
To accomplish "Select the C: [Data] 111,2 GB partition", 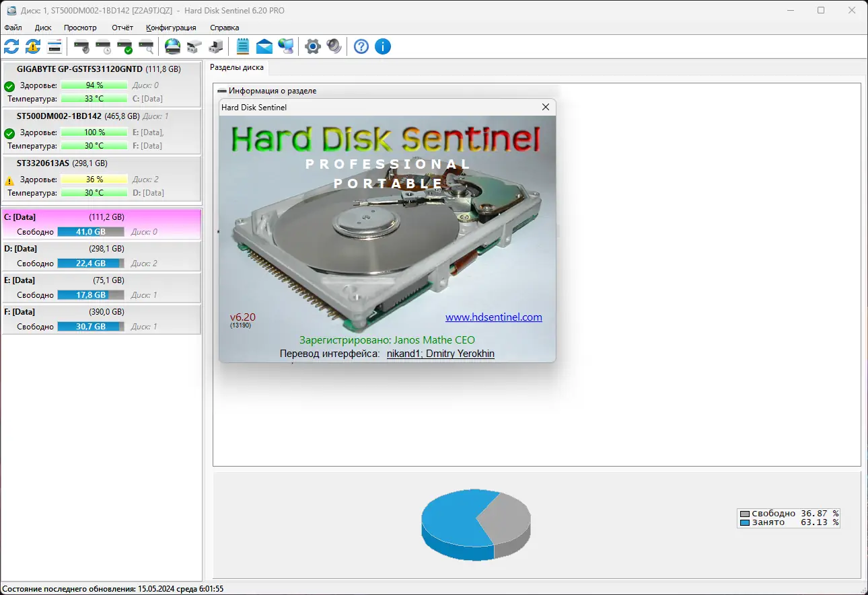I will click(x=102, y=225).
